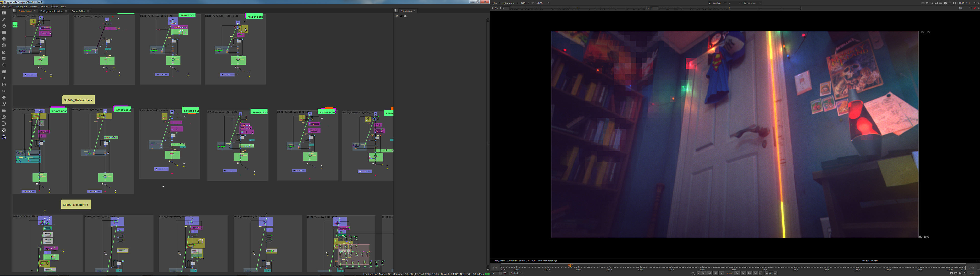Open the Keyer nodes icon menu

4,52
